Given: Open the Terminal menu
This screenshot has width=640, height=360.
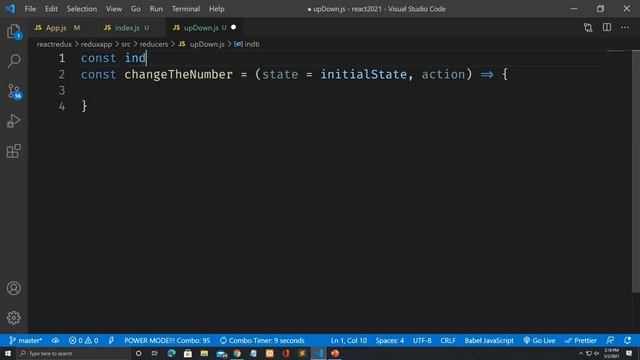Looking at the screenshot, I should (186, 9).
